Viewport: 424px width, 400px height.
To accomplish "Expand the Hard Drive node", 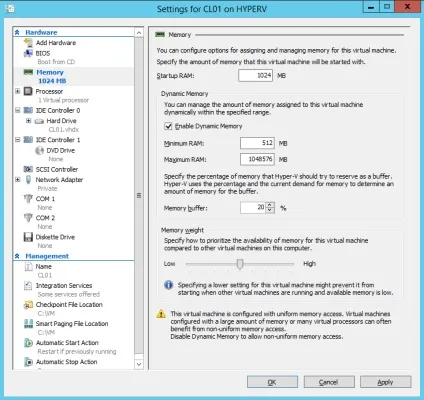I will point(29,121).
